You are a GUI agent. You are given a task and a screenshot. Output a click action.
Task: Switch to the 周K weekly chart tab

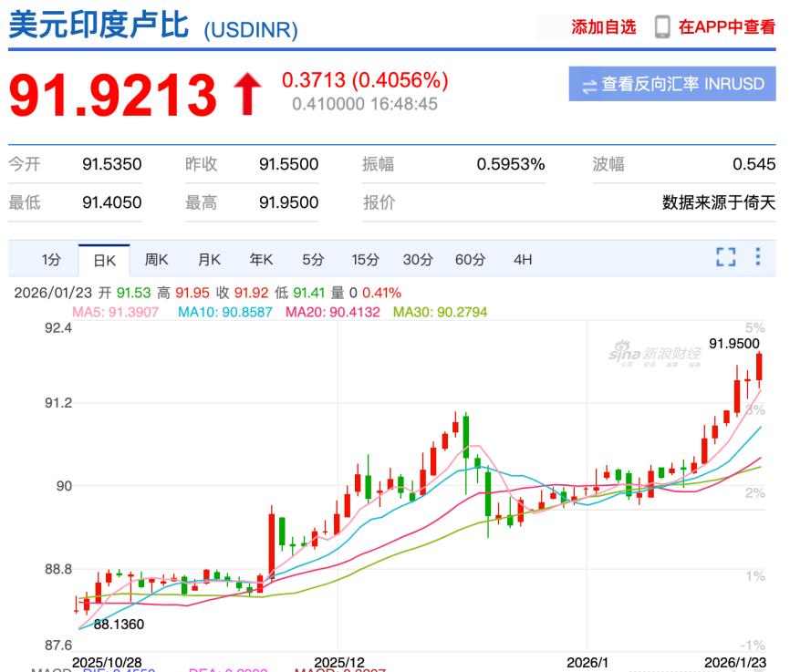tap(156, 259)
